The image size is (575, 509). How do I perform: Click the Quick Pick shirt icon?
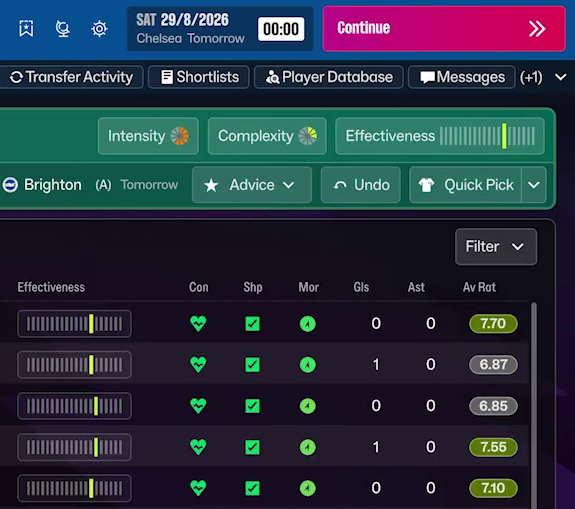point(426,185)
